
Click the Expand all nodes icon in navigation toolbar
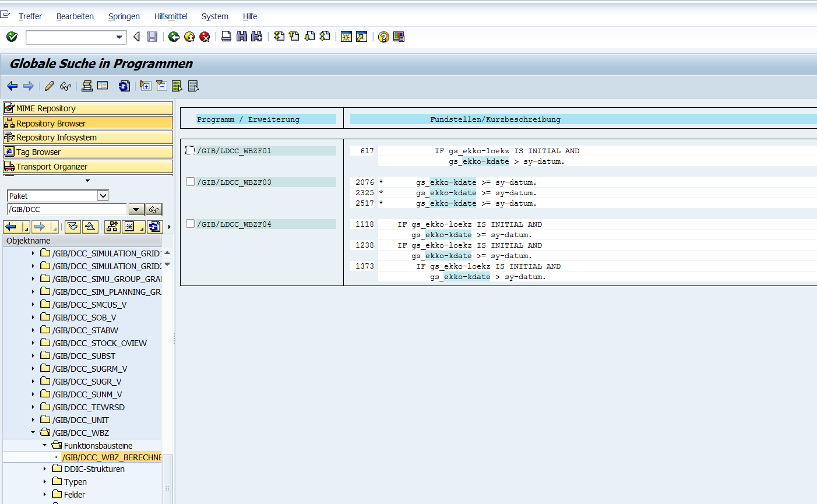[73, 227]
